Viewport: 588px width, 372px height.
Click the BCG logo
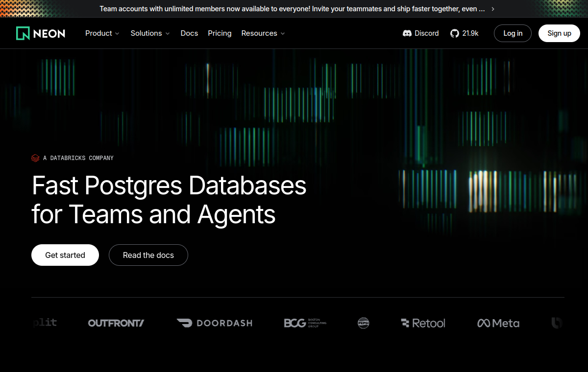pyautogui.click(x=305, y=323)
